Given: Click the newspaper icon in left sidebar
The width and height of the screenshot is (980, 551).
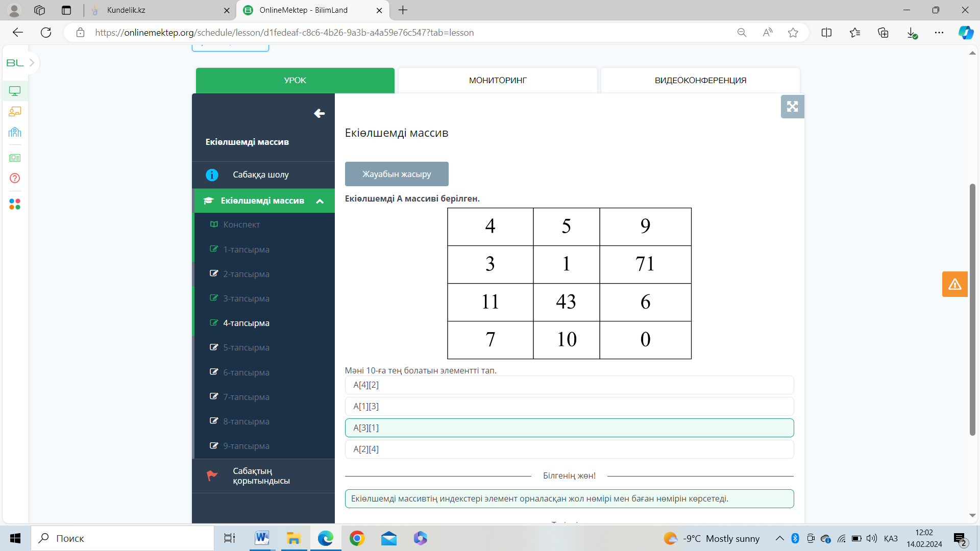Looking at the screenshot, I should (15, 158).
